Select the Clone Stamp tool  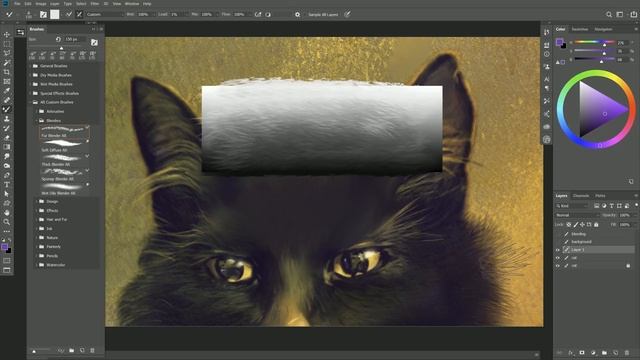click(7, 119)
